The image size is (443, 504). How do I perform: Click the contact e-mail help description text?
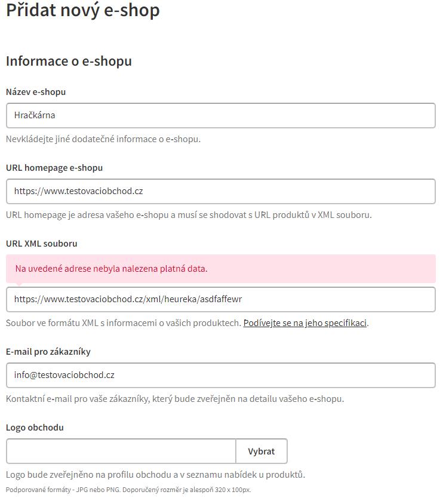point(175,398)
